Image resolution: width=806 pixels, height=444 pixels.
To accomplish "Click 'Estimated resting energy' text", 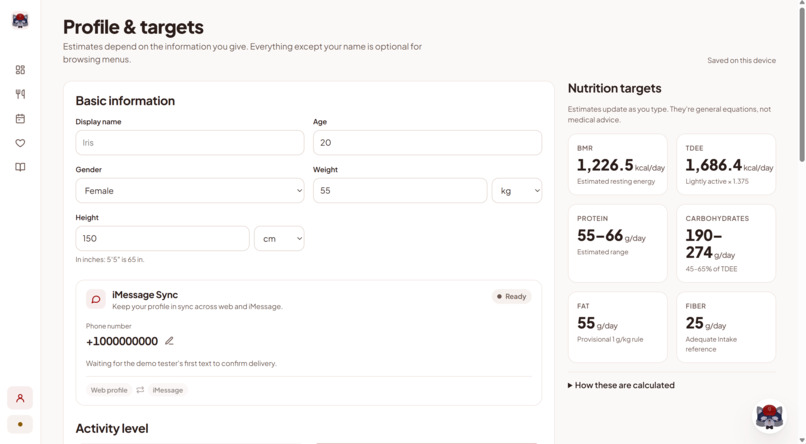I will (x=616, y=181).
